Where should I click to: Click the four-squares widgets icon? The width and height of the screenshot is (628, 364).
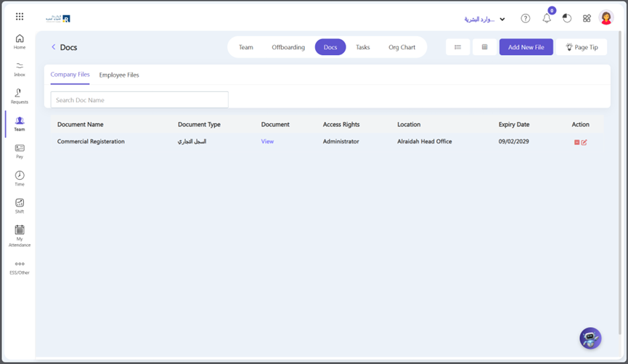point(587,18)
